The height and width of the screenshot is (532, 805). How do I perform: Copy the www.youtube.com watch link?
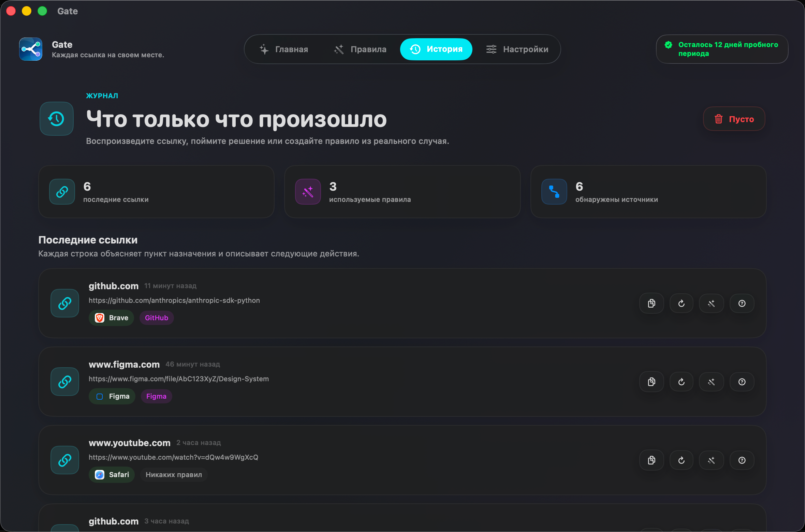(652, 460)
